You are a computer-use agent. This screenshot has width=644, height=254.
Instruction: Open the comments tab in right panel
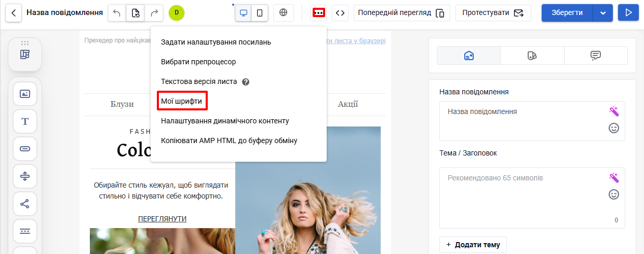[596, 55]
